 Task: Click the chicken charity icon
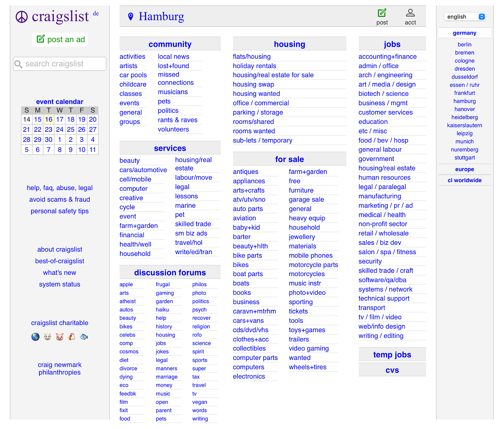(72, 337)
